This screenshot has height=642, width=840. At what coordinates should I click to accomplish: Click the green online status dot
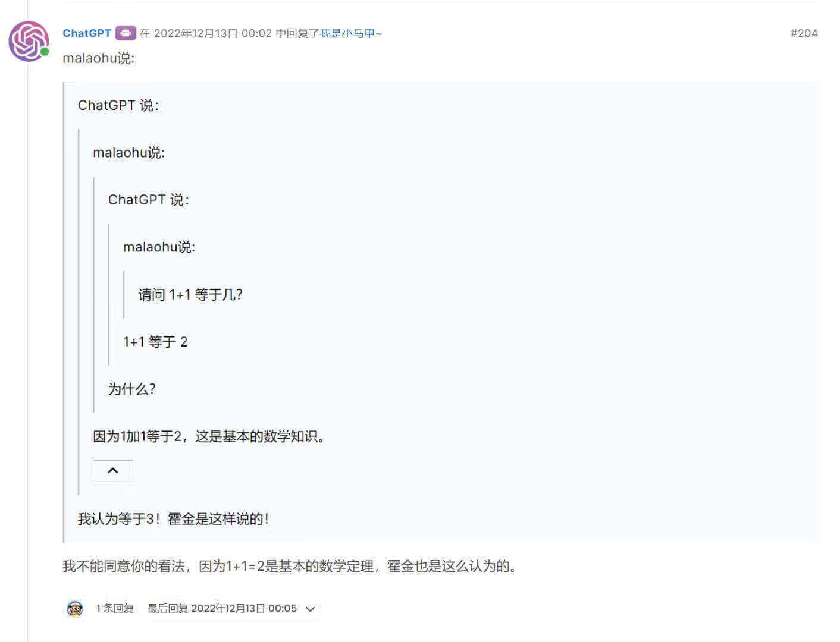tap(45, 52)
